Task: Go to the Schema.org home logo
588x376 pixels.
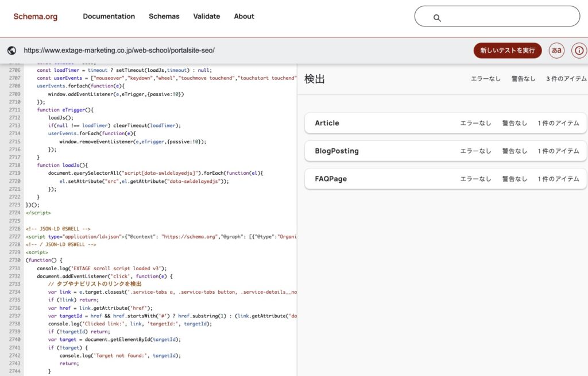Action: point(36,17)
